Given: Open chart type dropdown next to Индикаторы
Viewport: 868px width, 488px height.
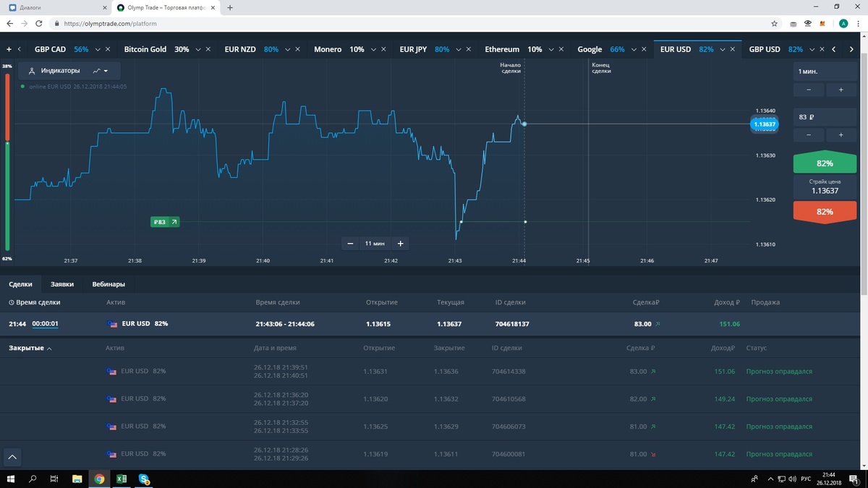Looking at the screenshot, I should [x=101, y=71].
